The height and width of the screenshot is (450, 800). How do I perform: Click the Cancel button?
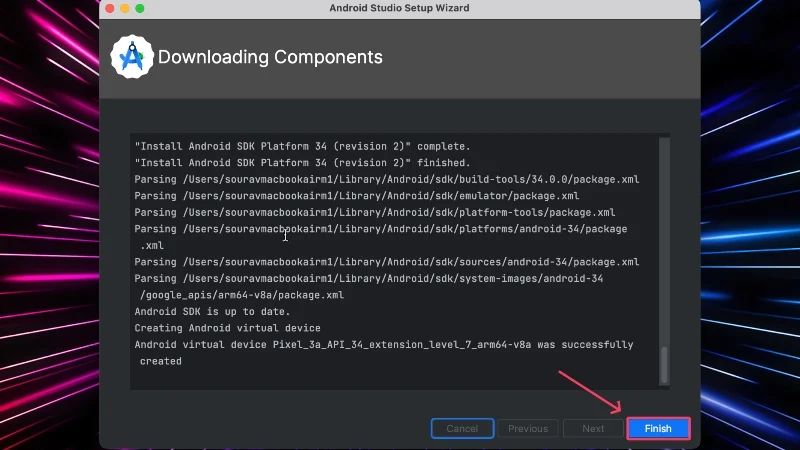pyautogui.click(x=462, y=429)
